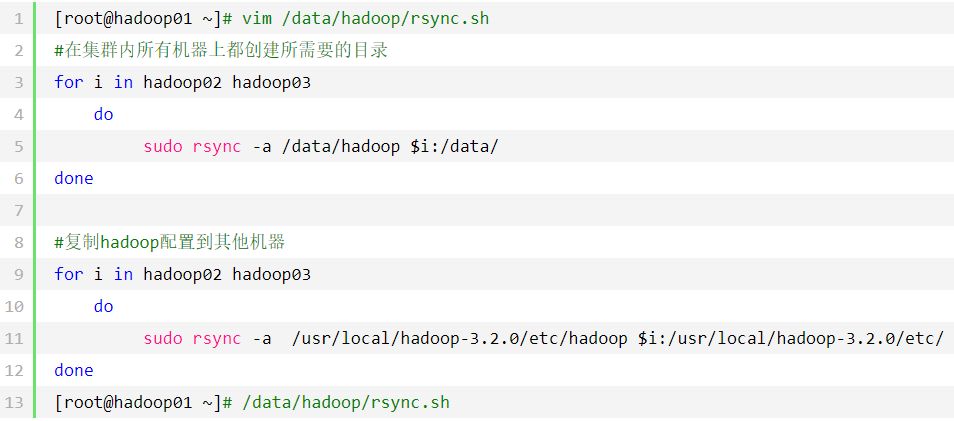Viewport: 954px width, 421px height.
Task: Click the "done" keyword on line 12
Action: pyautogui.click(x=74, y=371)
